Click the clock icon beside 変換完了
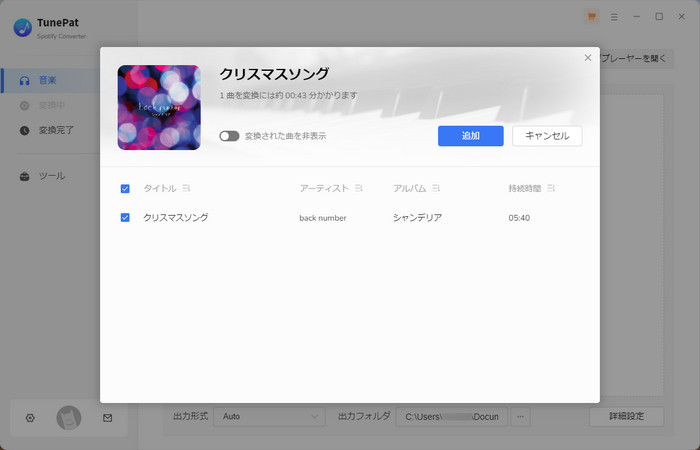This screenshot has width=700, height=450. [25, 130]
